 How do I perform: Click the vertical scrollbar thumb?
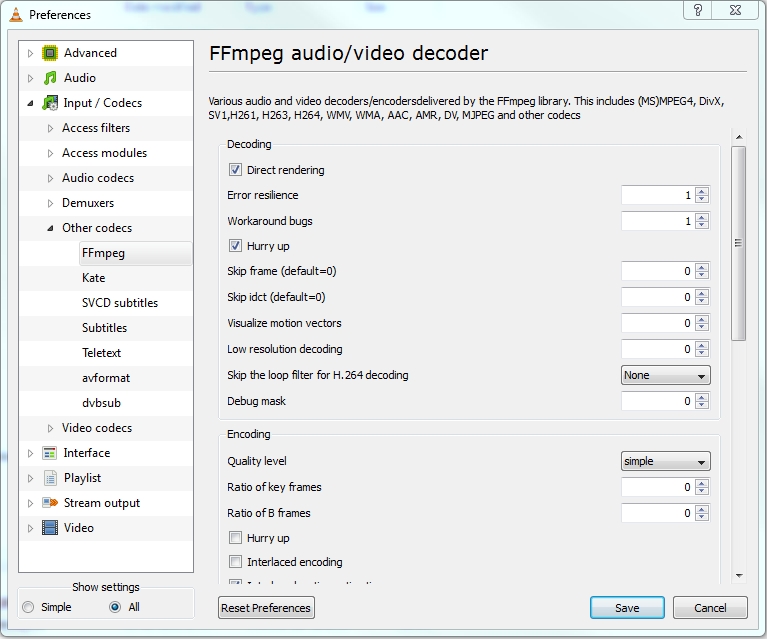[739, 243]
